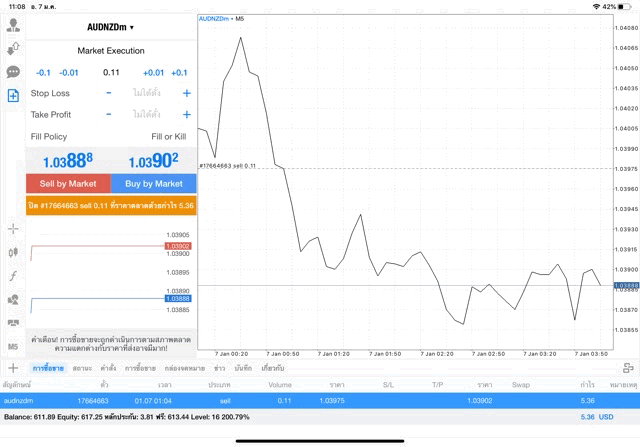Click the plus icon beside the bottom tabs

[x=13, y=368]
